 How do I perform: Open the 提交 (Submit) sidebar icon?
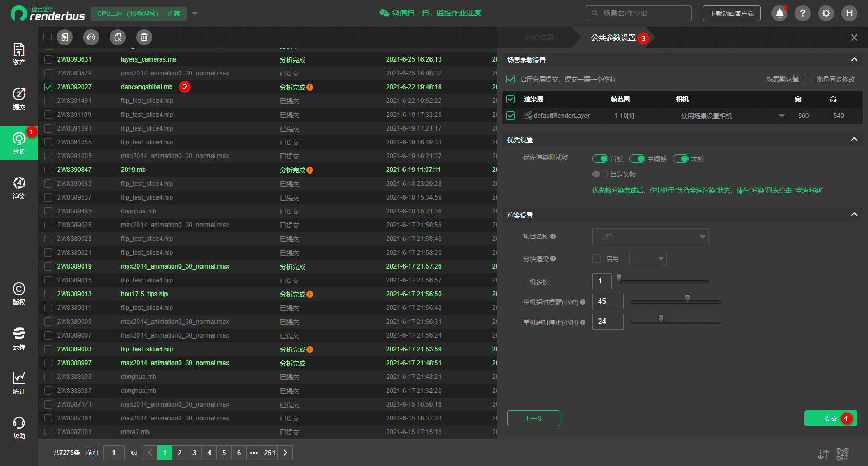19,99
